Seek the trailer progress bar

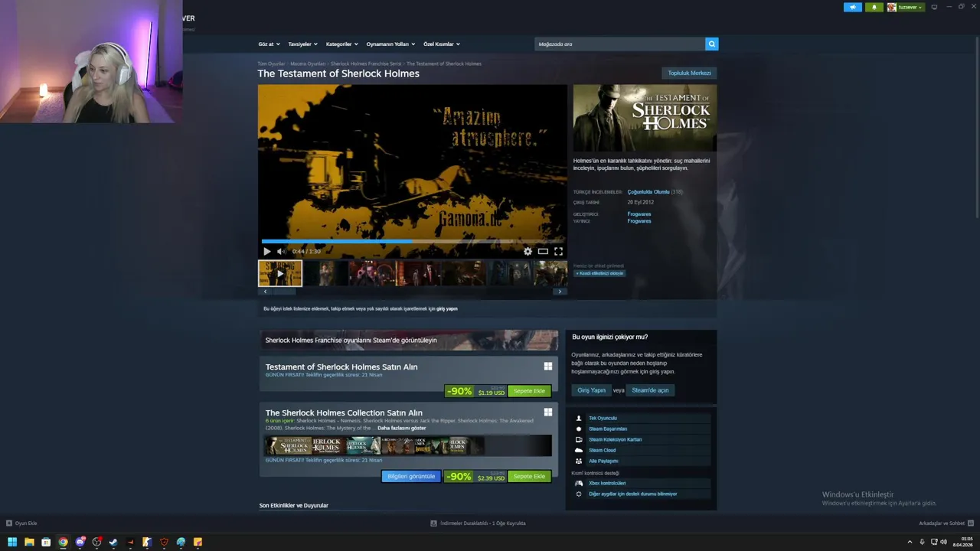[x=413, y=241]
